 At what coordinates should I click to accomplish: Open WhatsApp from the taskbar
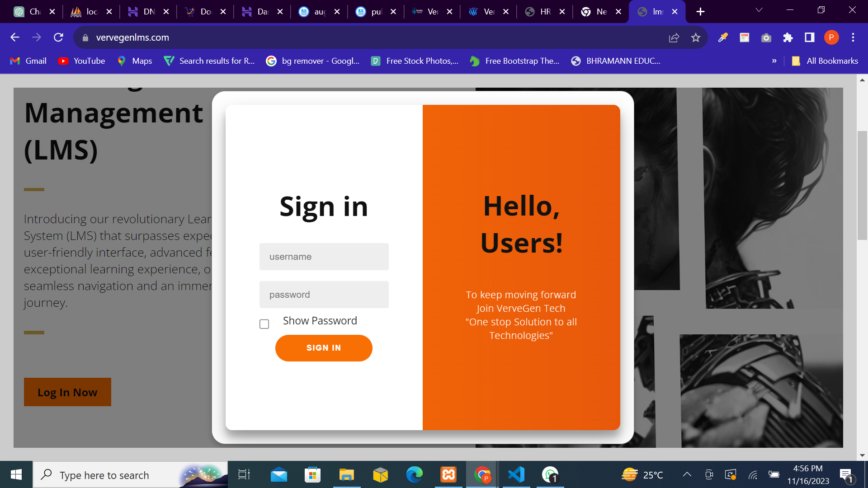[550, 475]
